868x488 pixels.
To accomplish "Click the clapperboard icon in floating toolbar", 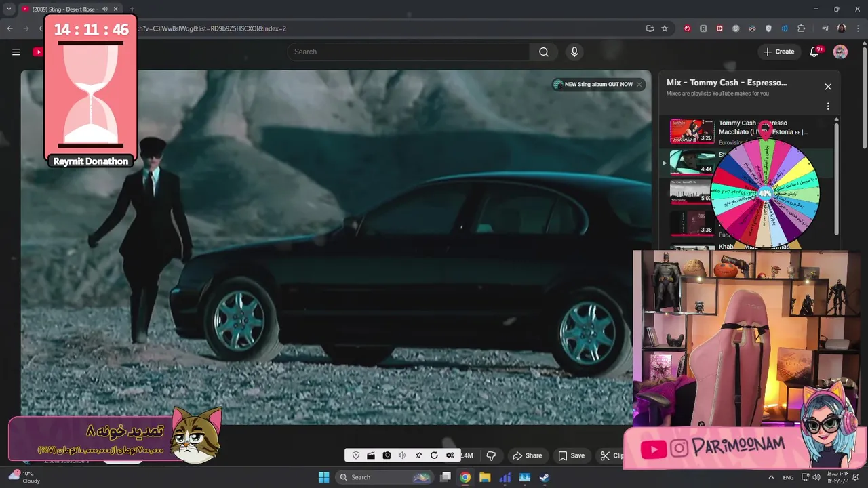I will tap(371, 455).
